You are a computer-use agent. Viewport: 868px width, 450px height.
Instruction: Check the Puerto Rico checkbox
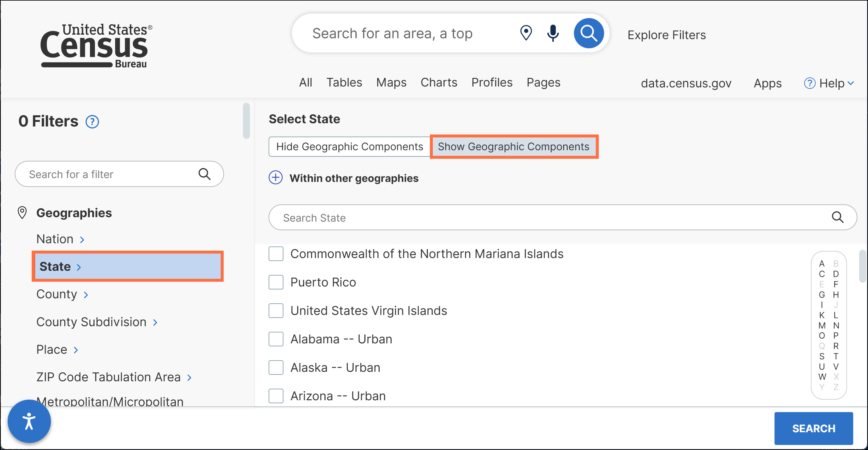point(276,282)
